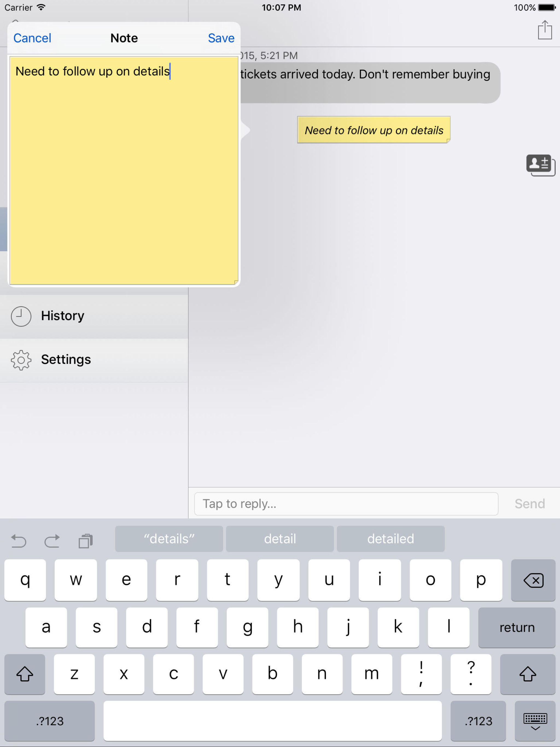The width and height of the screenshot is (560, 747).
Task: Tap the m key
Action: click(x=372, y=674)
